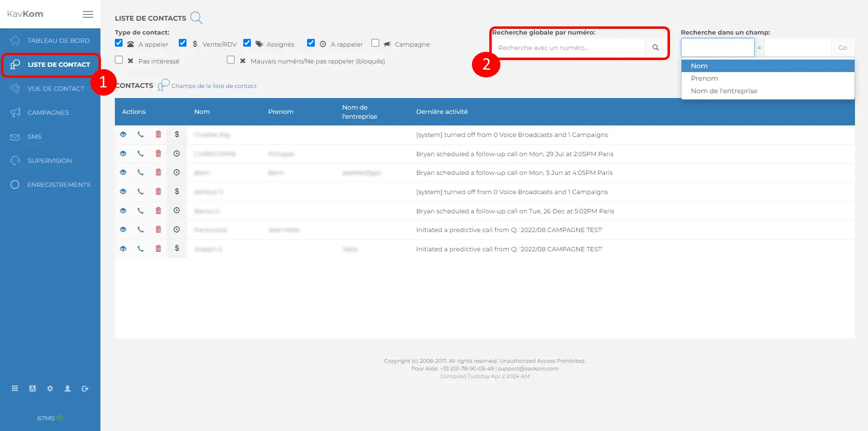Click the hamburger menu icon beside KavKom
Viewport: 868px width, 431px height.
(x=88, y=14)
